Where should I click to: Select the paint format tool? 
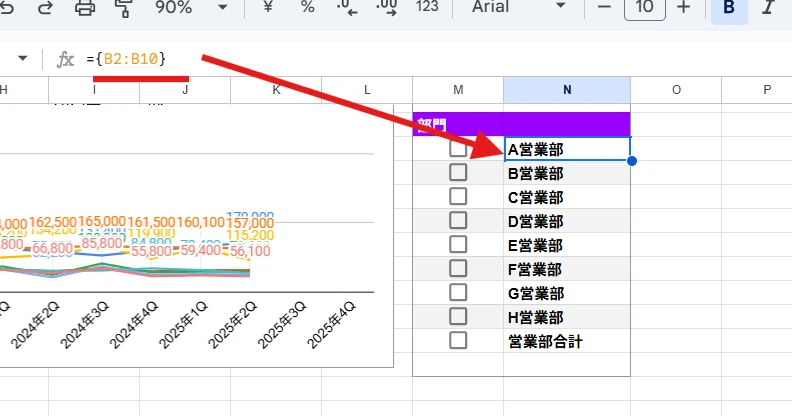pyautogui.click(x=124, y=7)
